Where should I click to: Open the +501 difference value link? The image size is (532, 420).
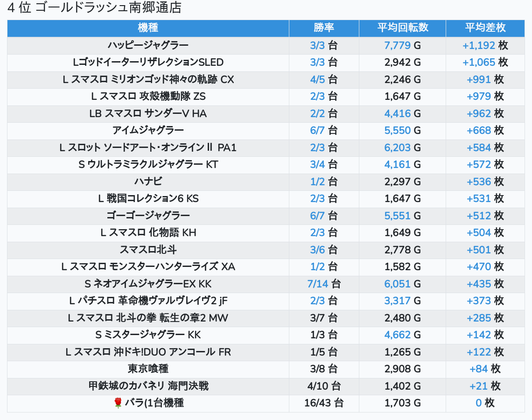click(479, 250)
